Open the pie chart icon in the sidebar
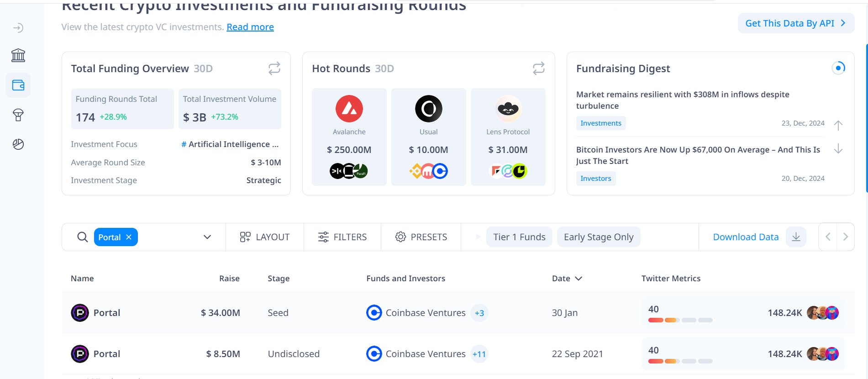Image resolution: width=868 pixels, height=379 pixels. pyautogui.click(x=18, y=144)
